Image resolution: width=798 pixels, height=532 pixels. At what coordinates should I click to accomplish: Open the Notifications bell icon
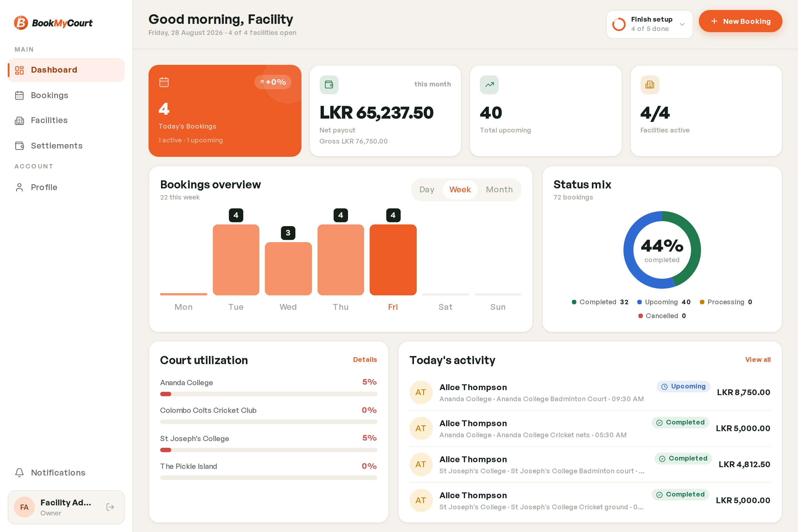19,473
